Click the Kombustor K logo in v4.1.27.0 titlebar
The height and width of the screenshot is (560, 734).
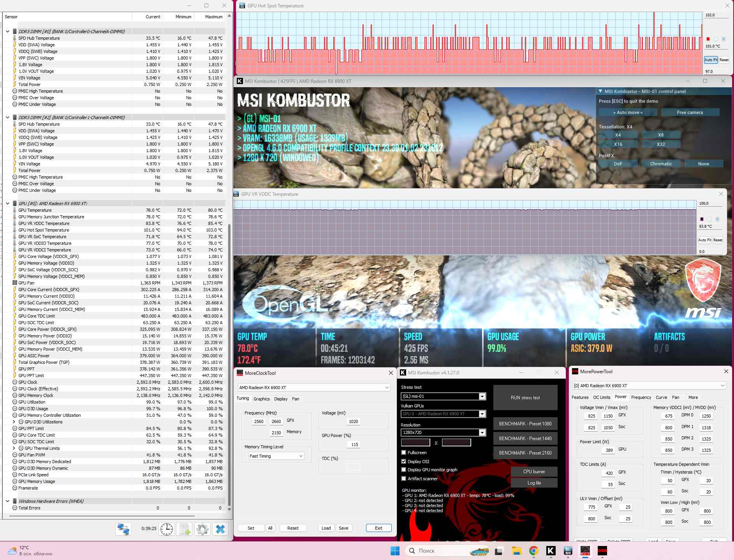[x=403, y=373]
